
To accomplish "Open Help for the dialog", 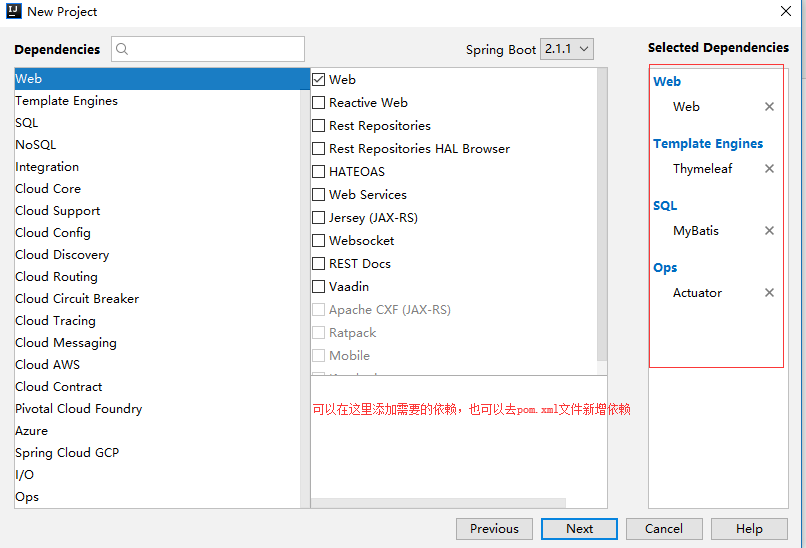I will (x=749, y=528).
